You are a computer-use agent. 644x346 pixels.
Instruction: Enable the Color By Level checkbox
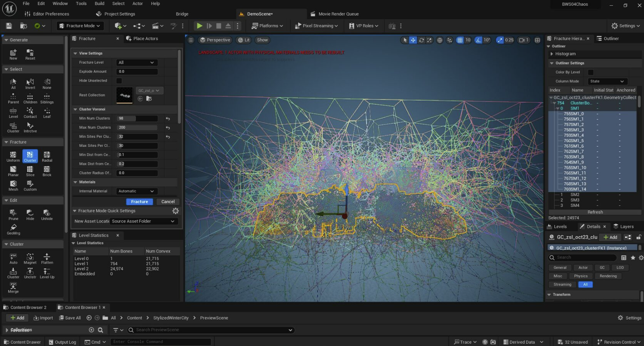[591, 72]
